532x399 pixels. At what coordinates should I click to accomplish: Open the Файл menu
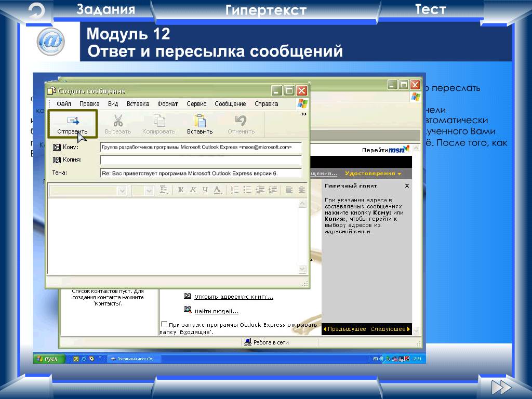(64, 104)
